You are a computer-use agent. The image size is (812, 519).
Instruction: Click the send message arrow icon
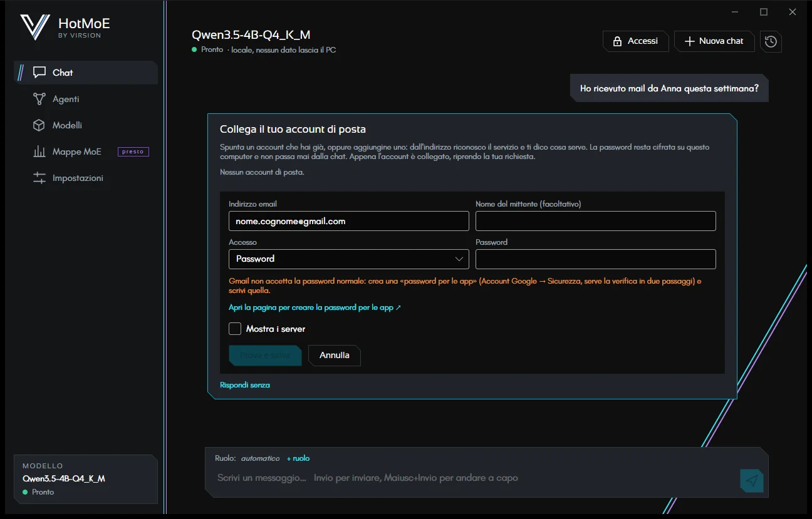pos(752,480)
